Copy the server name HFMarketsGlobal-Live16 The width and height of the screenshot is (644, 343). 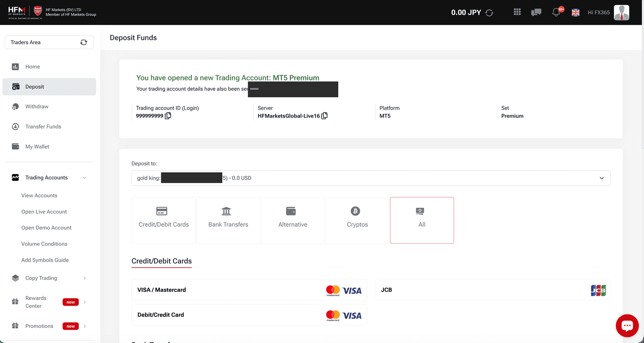pos(324,116)
